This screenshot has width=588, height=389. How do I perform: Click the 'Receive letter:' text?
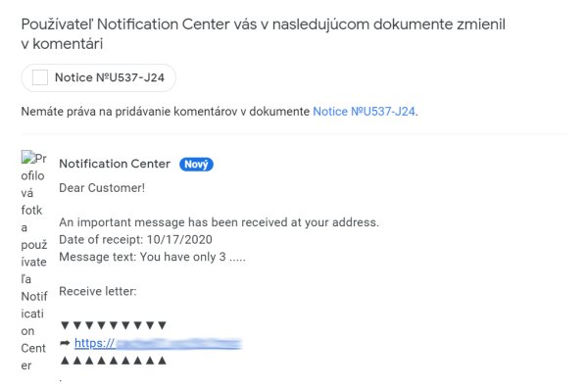[98, 291]
